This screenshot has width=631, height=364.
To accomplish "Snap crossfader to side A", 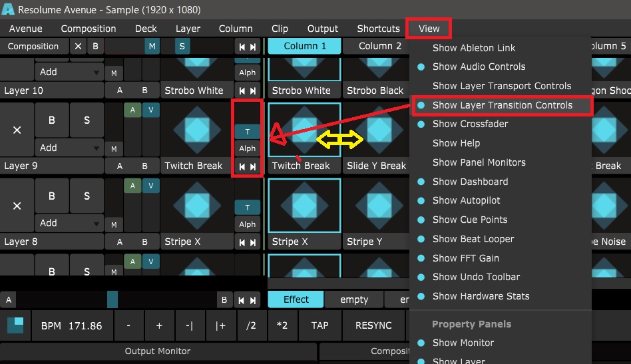I will click(x=9, y=299).
